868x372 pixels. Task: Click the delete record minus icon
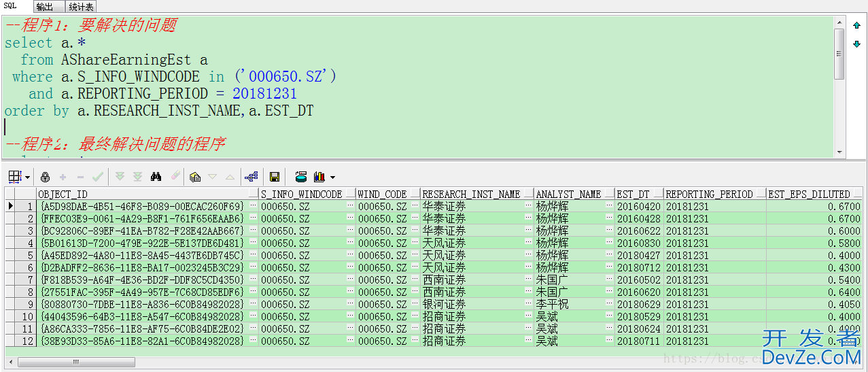coord(80,177)
